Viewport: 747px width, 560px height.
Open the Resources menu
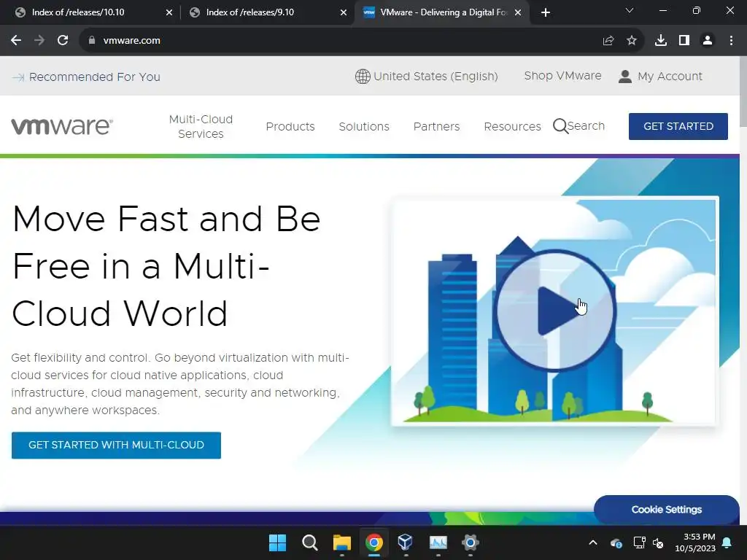click(x=512, y=126)
